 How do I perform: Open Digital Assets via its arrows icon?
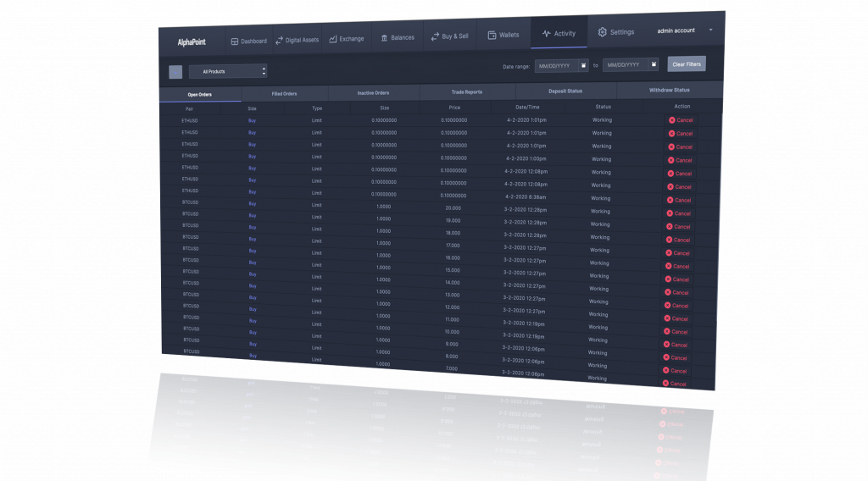coord(279,40)
